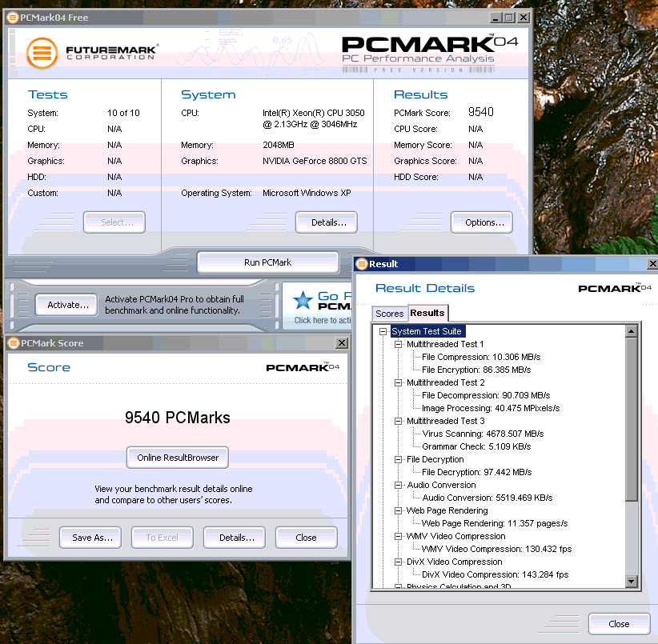Viewport: 658px width, 644px height.
Task: Select Grammar Check: 5.109 KB/s row
Action: tap(476, 446)
